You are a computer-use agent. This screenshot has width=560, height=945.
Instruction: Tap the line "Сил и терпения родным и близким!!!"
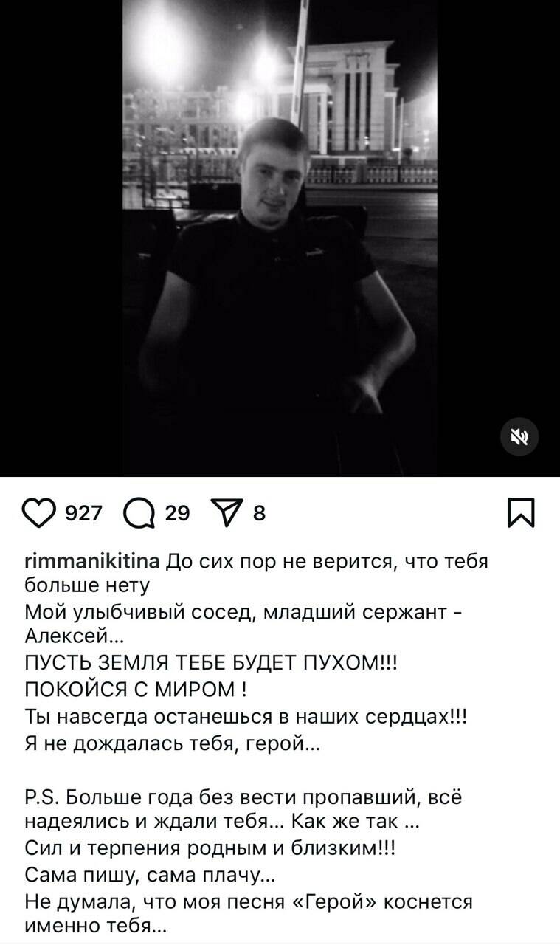coord(210,849)
